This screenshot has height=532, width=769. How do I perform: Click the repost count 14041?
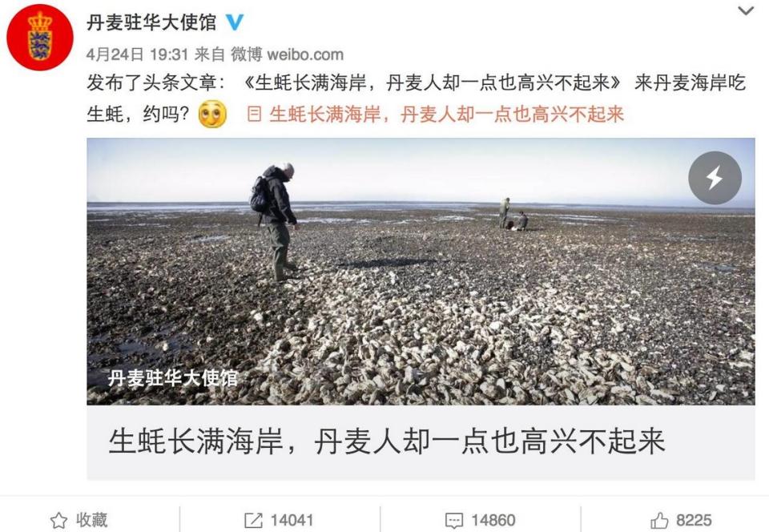tap(292, 520)
